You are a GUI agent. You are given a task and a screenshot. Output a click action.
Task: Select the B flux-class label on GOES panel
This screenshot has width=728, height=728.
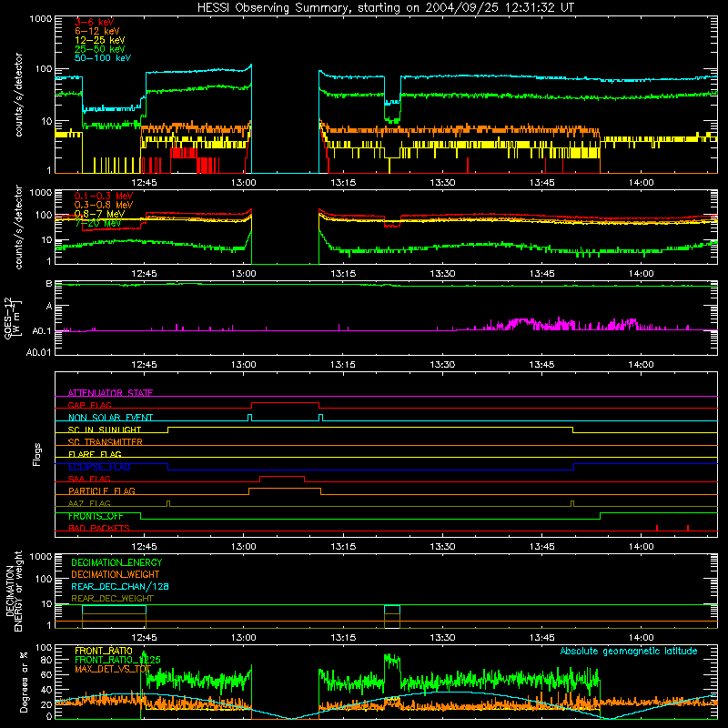49,284
